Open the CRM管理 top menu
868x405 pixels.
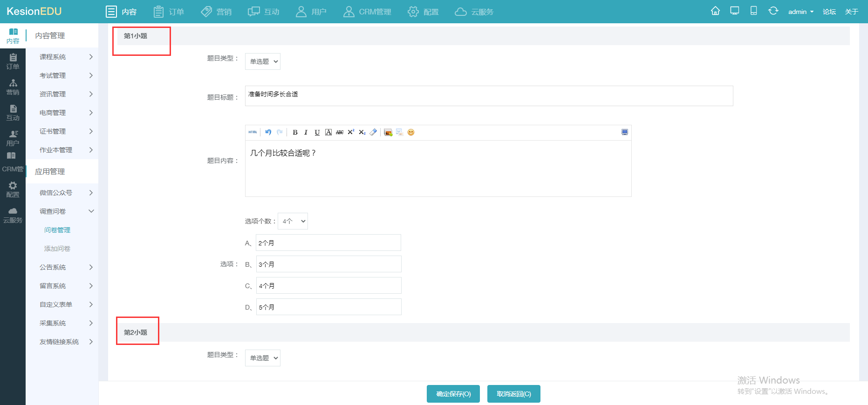[x=367, y=12]
